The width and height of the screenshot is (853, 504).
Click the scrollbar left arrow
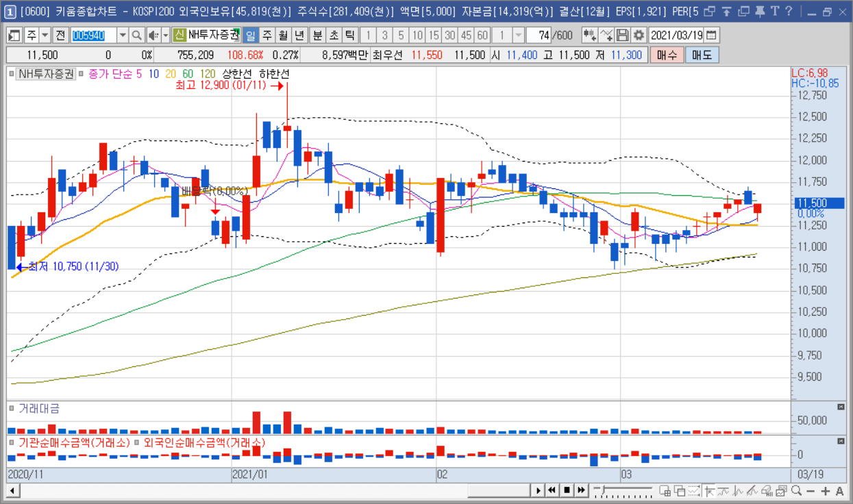[12, 491]
